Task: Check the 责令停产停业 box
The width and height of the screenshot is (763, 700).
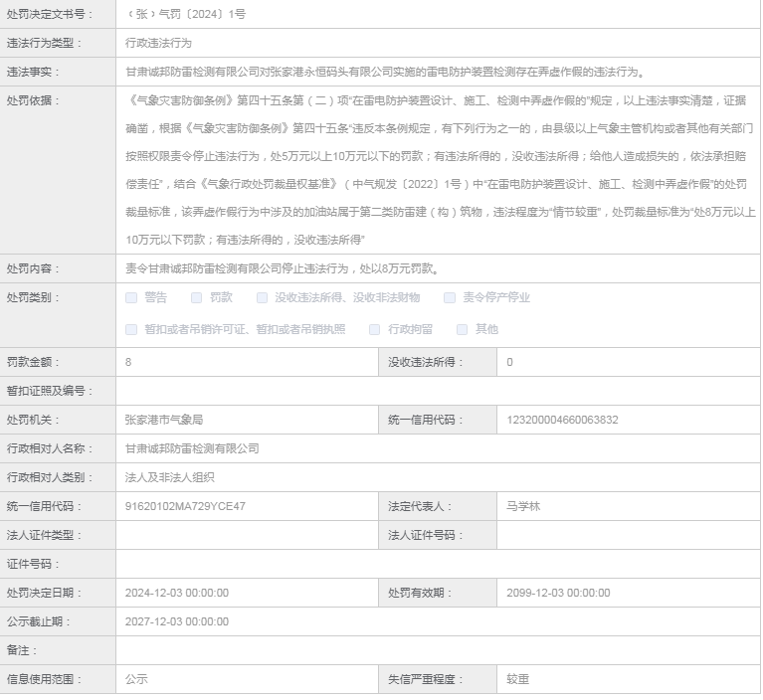Action: click(x=450, y=297)
